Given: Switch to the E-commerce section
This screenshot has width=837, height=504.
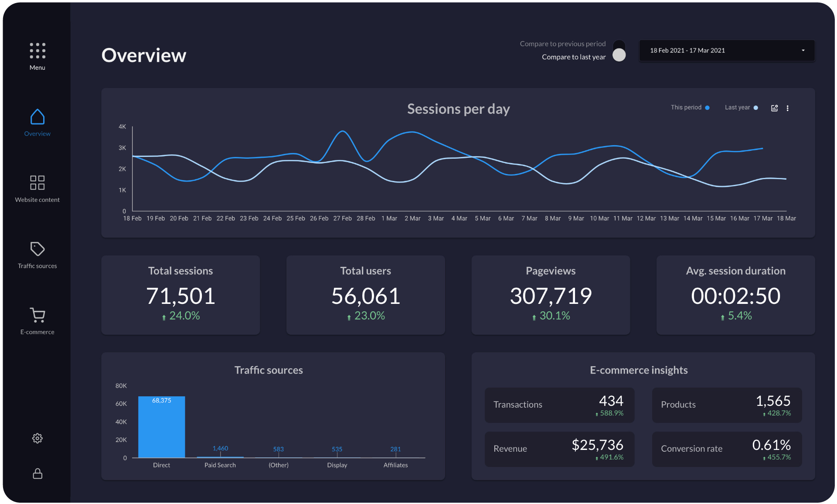Looking at the screenshot, I should click(x=37, y=331).
